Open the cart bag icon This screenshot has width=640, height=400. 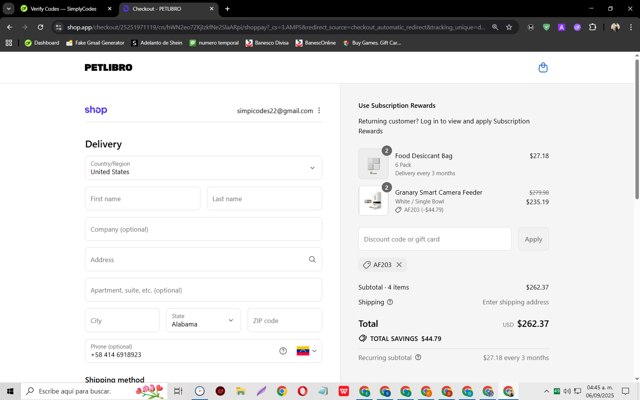coord(543,67)
